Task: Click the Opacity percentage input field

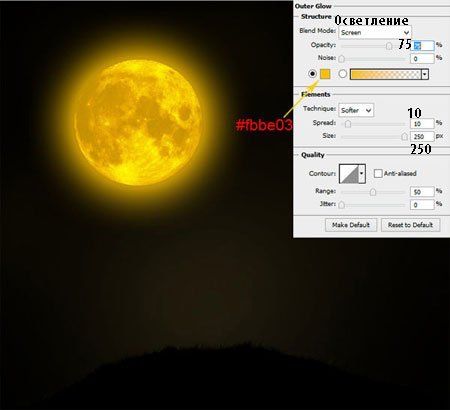Action: coord(423,46)
